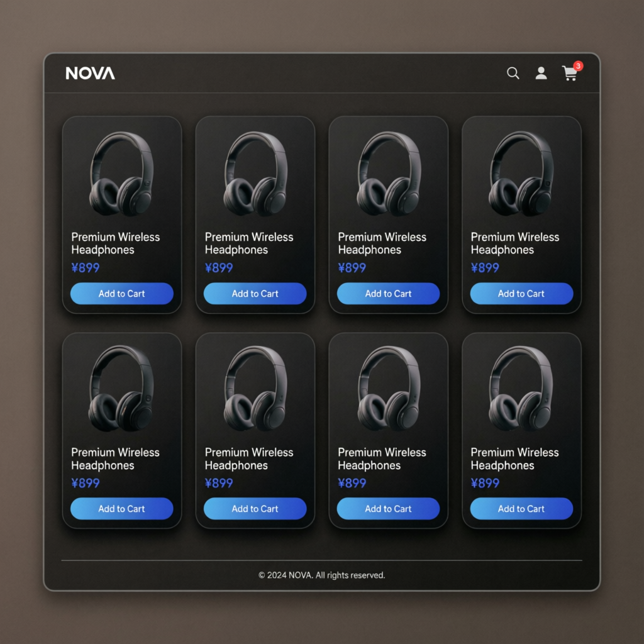Image resolution: width=644 pixels, height=644 pixels.
Task: Click the NOVA logo to go home
Action: coord(91,74)
